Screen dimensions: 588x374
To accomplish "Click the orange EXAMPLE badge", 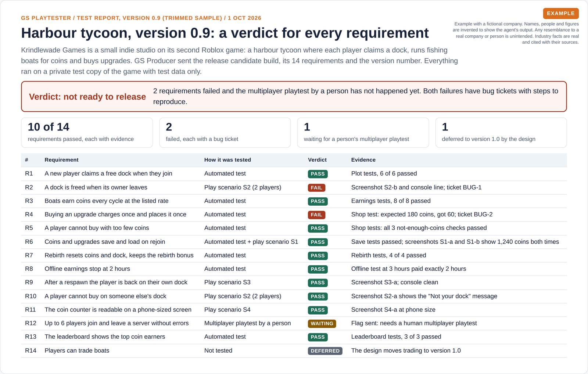I will (561, 13).
